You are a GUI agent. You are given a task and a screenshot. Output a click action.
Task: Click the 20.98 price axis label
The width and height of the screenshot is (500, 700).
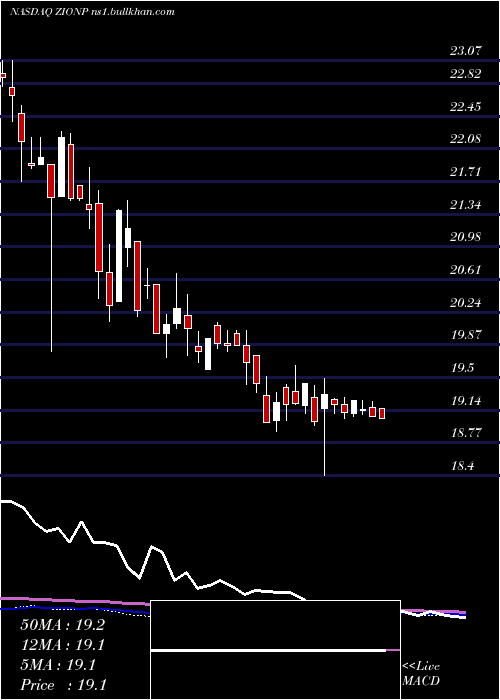point(466,237)
